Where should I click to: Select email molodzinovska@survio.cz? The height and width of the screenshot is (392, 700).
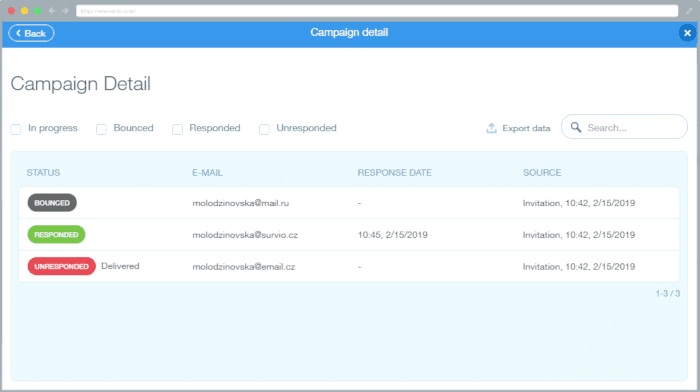point(245,235)
